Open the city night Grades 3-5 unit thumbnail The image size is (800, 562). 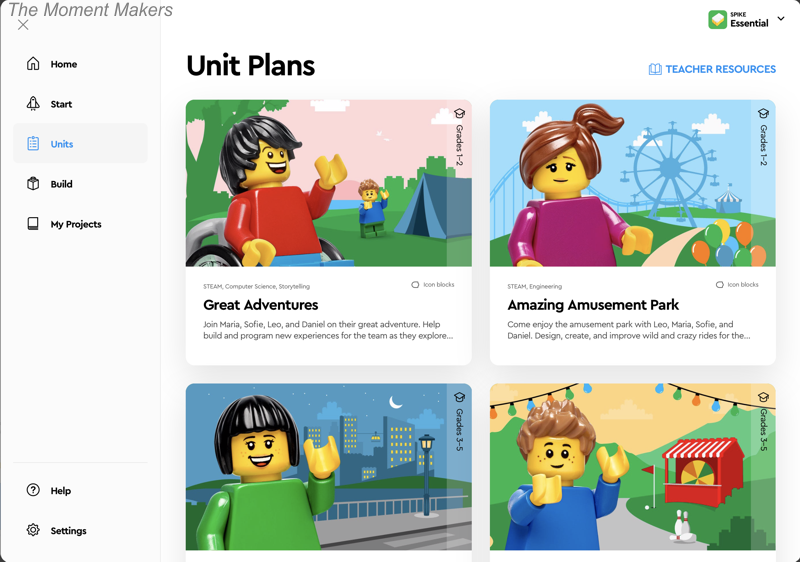pyautogui.click(x=329, y=467)
